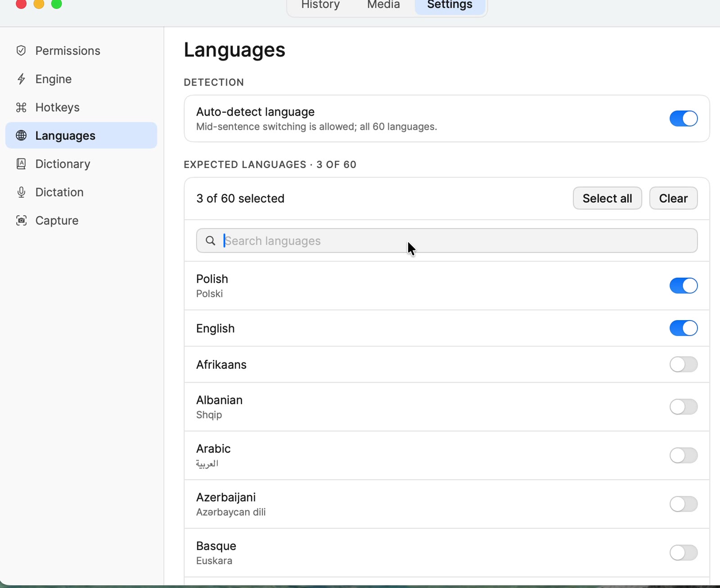Click the magnifier icon in search field
Image resolution: width=720 pixels, height=588 pixels.
[211, 241]
